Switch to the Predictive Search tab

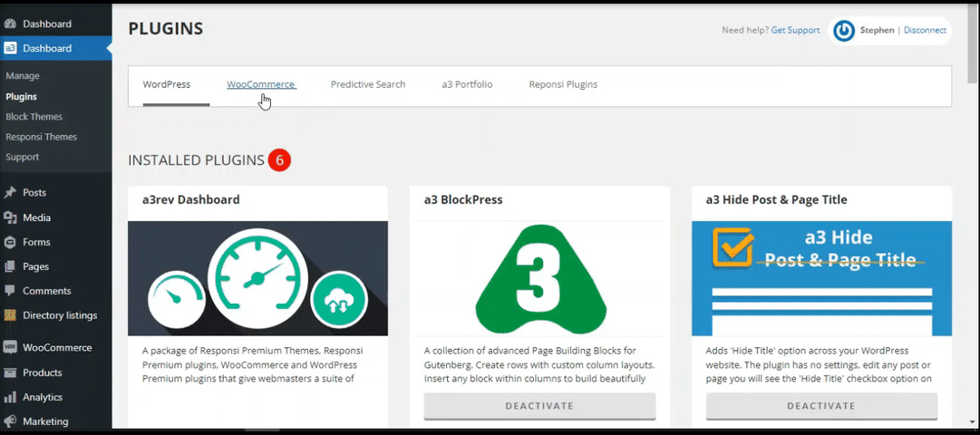click(368, 84)
